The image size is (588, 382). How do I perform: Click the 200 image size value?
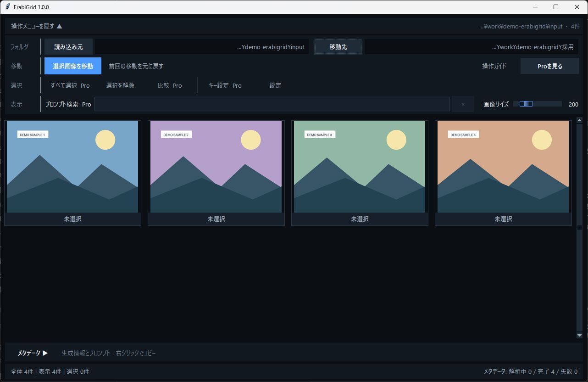573,104
